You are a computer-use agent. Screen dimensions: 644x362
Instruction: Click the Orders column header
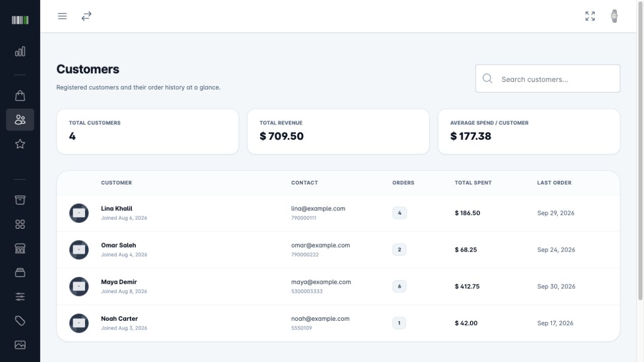(403, 183)
